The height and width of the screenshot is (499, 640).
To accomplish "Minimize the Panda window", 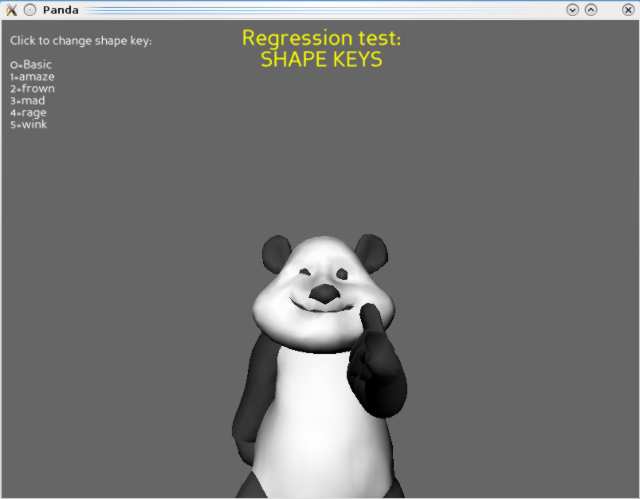I will tap(573, 10).
